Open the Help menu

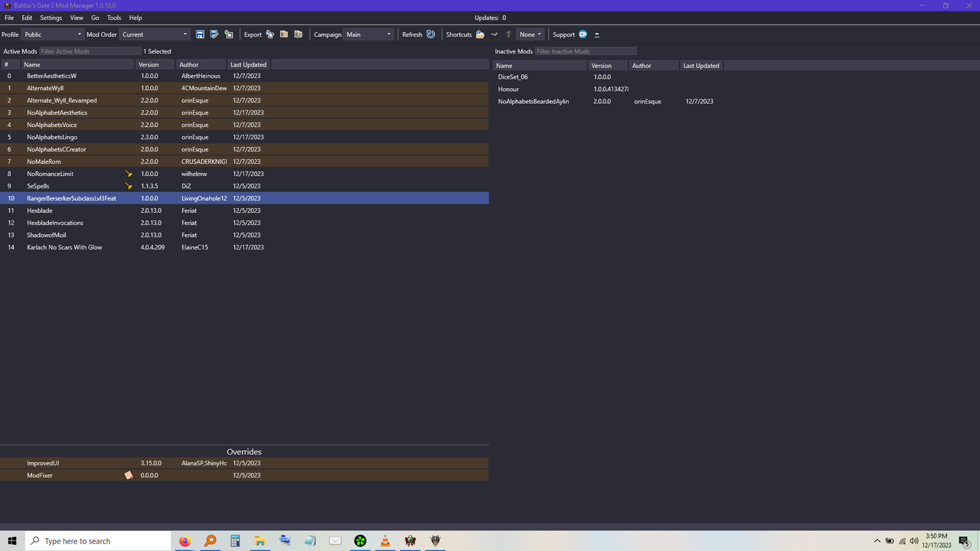click(x=136, y=18)
